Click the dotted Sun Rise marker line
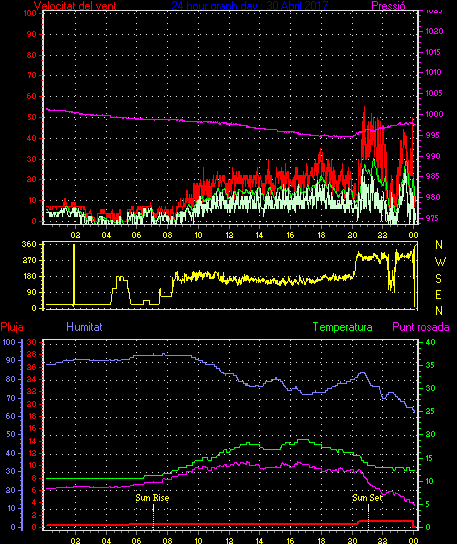The image size is (457, 544). pyautogui.click(x=153, y=517)
